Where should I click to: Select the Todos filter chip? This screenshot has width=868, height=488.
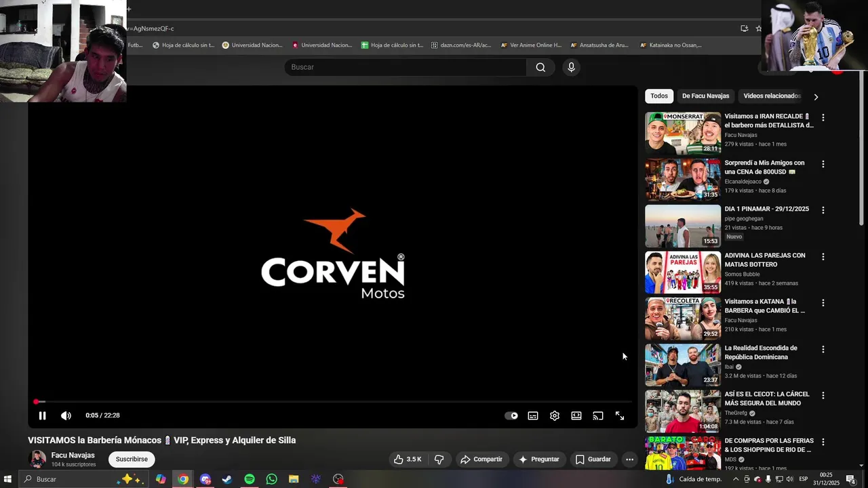(659, 96)
